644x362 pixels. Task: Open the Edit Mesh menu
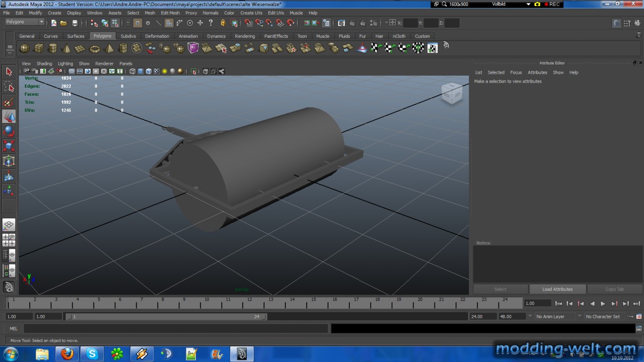click(170, 13)
